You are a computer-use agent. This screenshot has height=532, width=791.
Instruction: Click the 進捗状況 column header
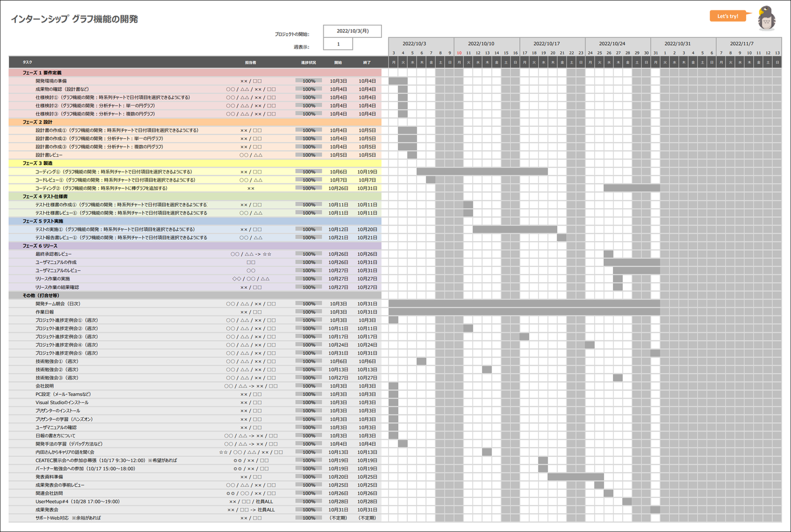point(308,63)
